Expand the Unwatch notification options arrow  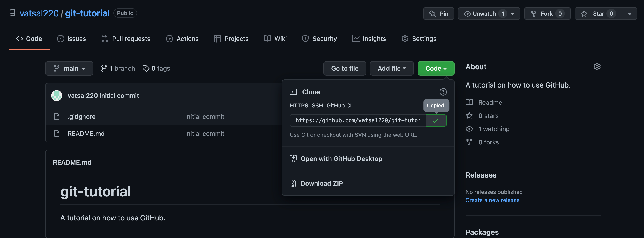click(513, 14)
